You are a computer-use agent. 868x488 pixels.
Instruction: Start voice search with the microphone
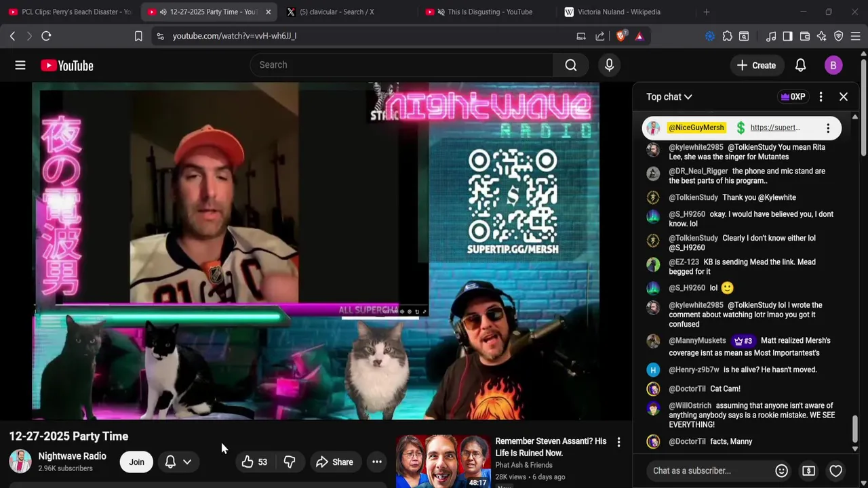click(609, 65)
